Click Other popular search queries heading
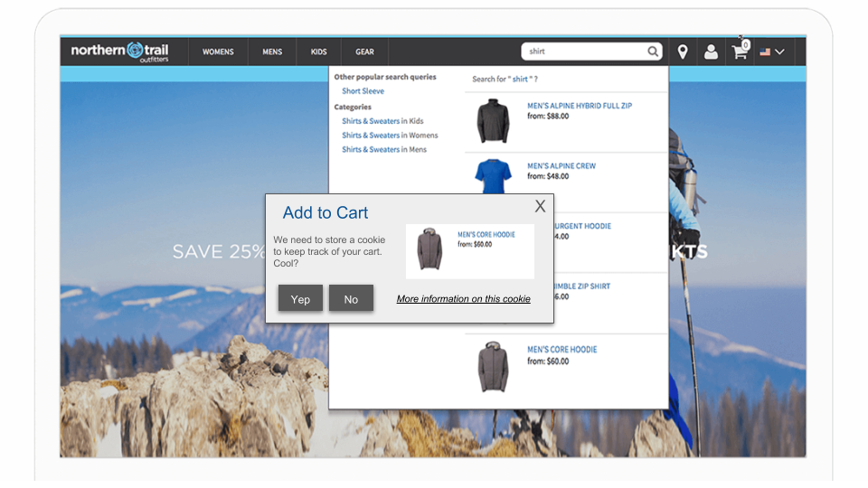Viewport: 868px width, 488px height. [385, 77]
